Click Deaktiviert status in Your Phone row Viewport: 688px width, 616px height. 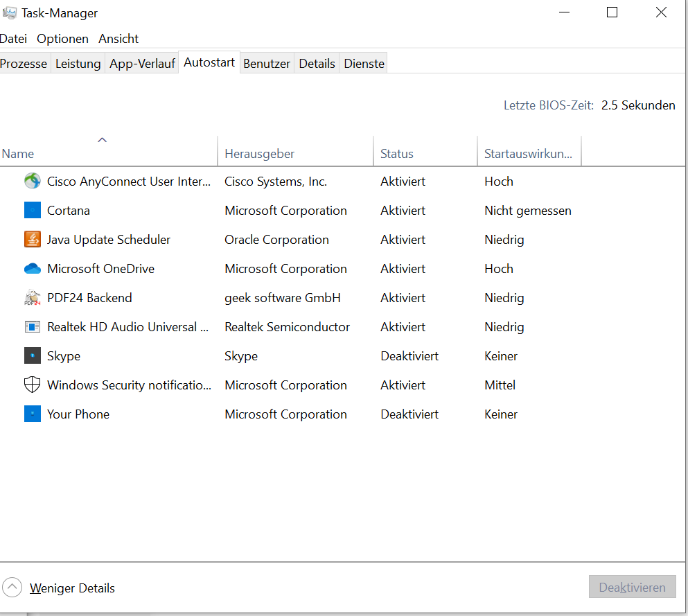(x=409, y=414)
